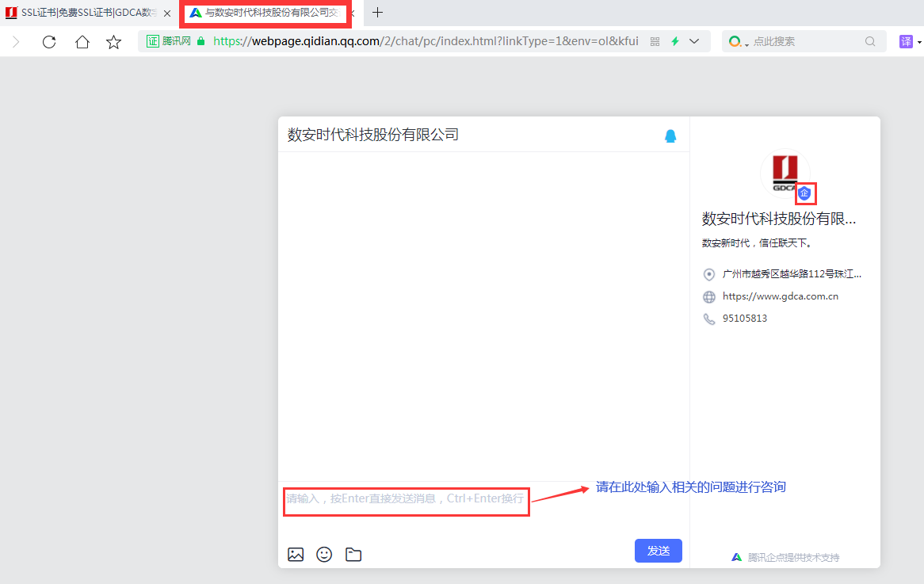
Task: Open the emoji picker smiley icon
Action: [324, 555]
